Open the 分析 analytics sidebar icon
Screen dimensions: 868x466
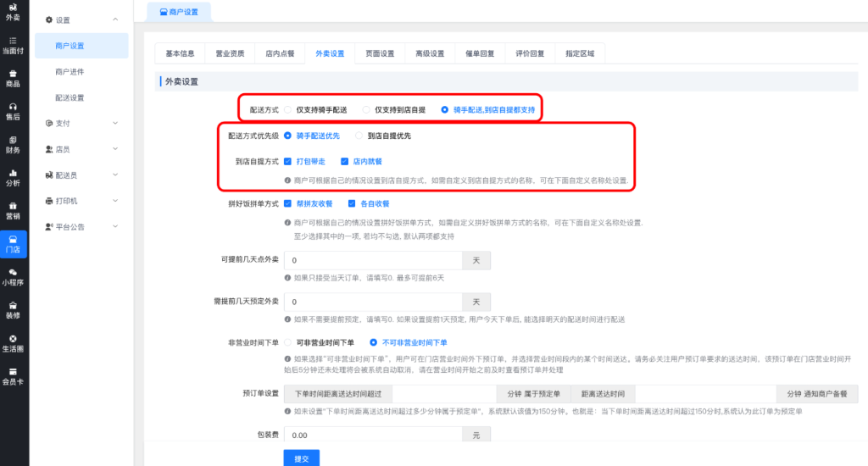coord(13,177)
